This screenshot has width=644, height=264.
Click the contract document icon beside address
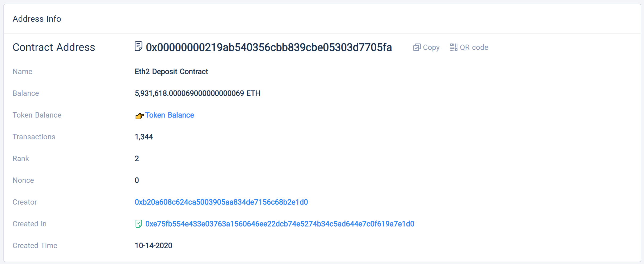138,46
